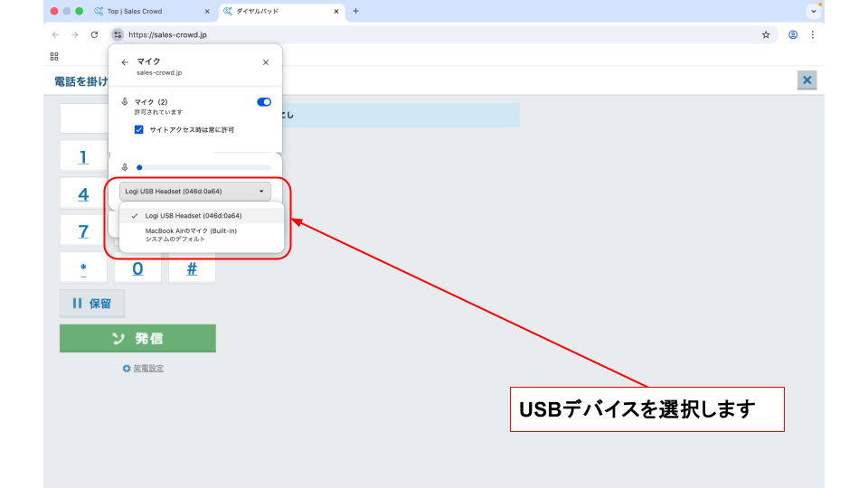
Task: Open Chrome three-dot menu
Action: tap(812, 34)
